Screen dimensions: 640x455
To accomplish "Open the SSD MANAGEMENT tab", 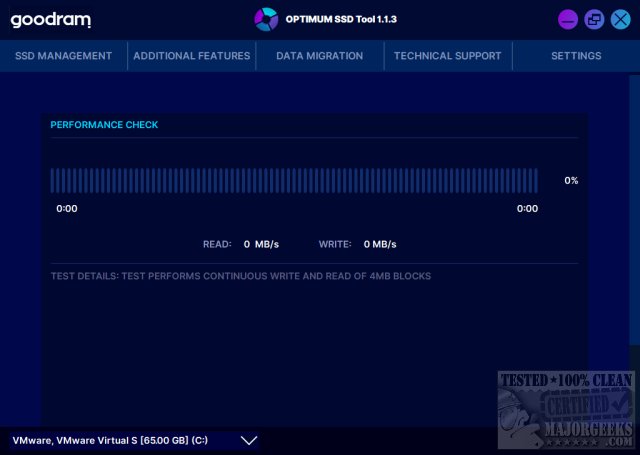I will point(63,56).
